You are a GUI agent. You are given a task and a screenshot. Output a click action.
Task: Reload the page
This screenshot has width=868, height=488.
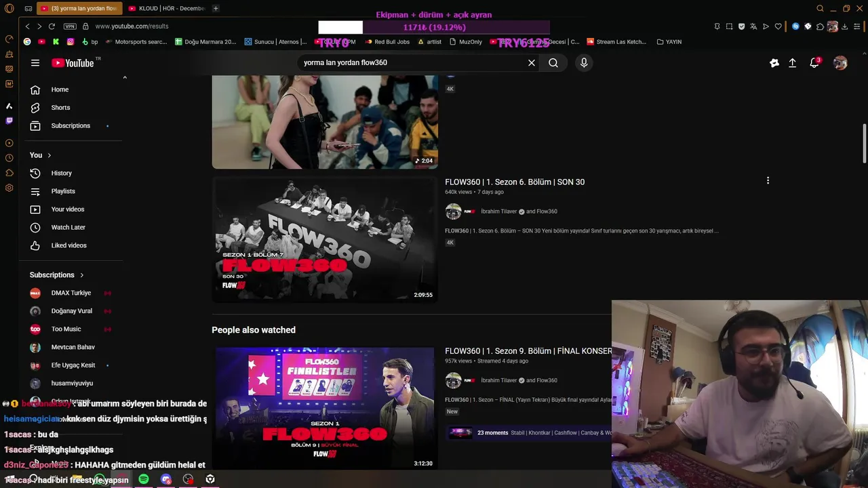point(52,26)
